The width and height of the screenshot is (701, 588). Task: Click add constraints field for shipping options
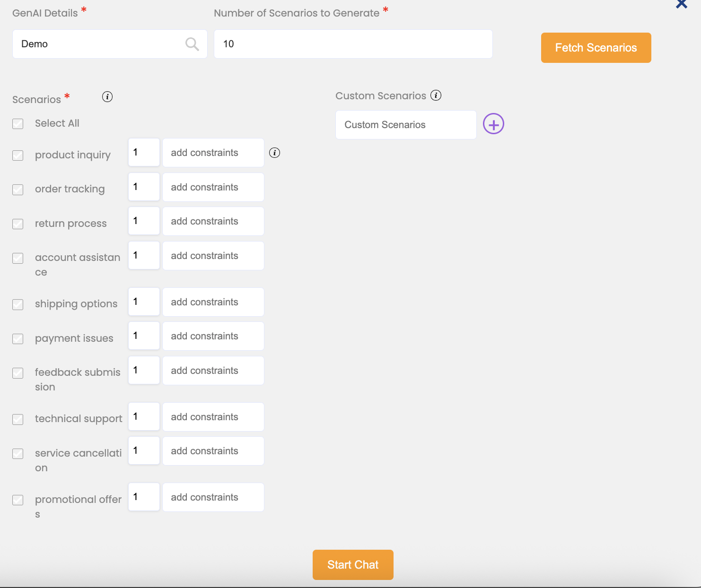[x=213, y=302]
